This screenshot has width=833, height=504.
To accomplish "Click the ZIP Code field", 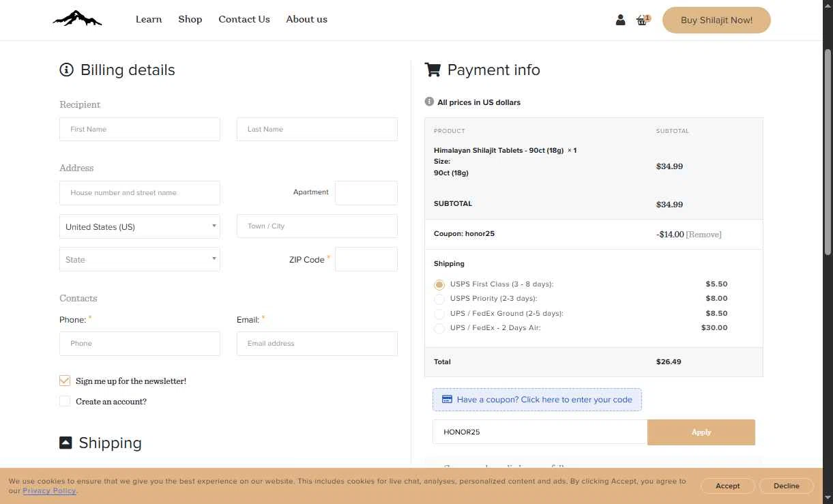I will tap(366, 259).
